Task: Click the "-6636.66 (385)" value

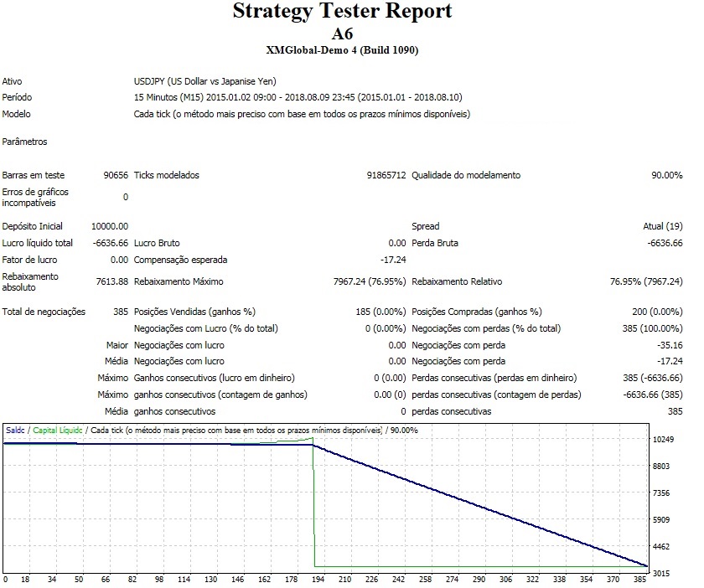Action: click(x=652, y=395)
